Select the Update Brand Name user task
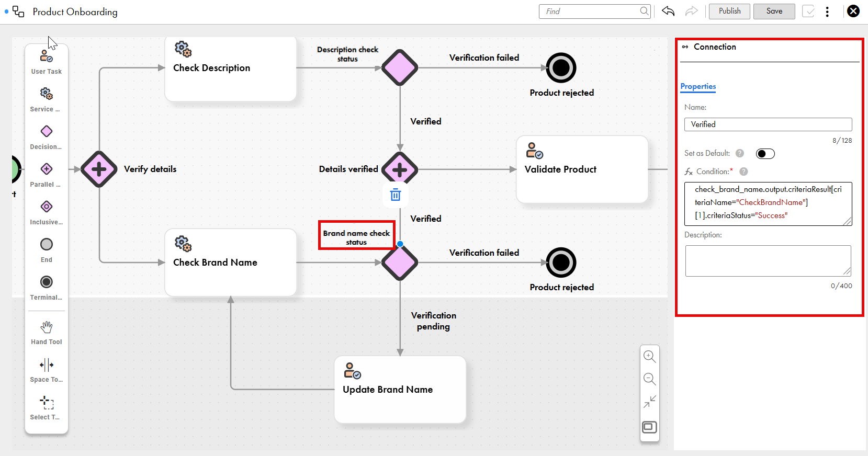This screenshot has height=456, width=868. coord(400,390)
